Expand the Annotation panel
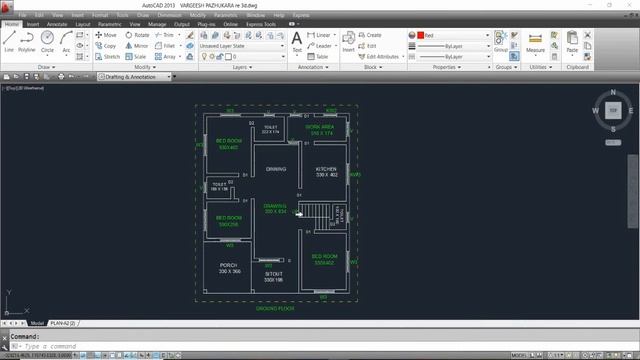Screen dimensions: 640x360 313,67
